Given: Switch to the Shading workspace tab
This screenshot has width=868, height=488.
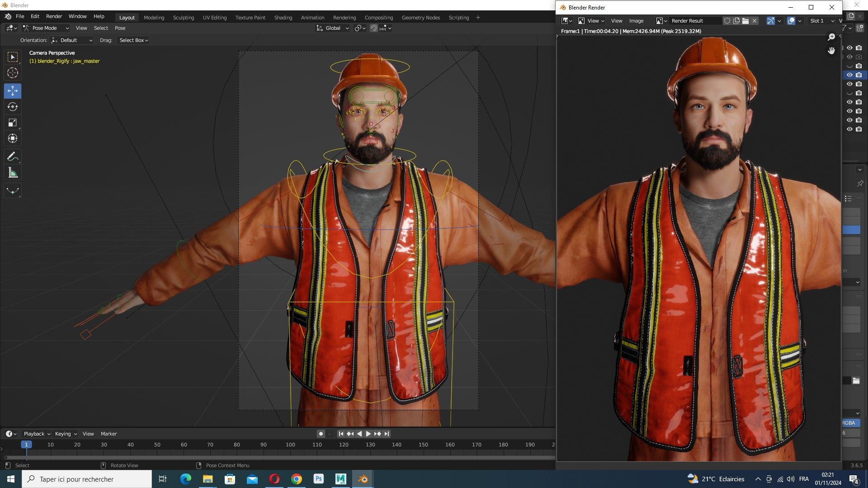Looking at the screenshot, I should coord(283,18).
